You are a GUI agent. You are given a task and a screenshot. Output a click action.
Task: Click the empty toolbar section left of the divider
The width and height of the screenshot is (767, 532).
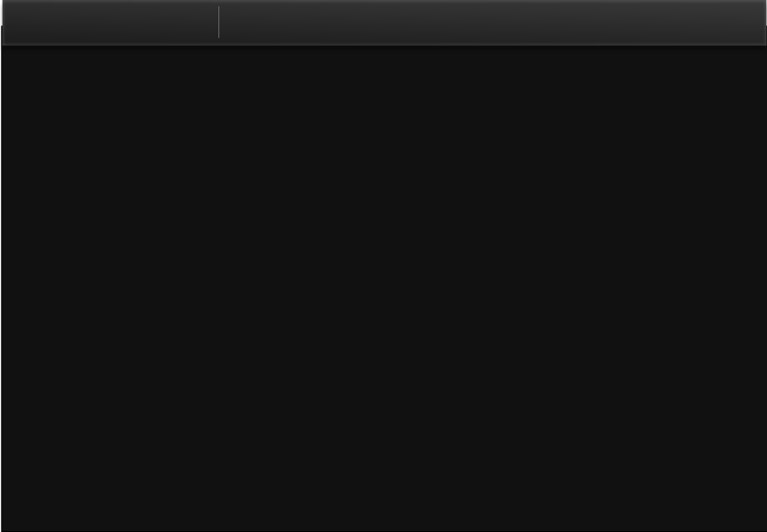(x=110, y=23)
